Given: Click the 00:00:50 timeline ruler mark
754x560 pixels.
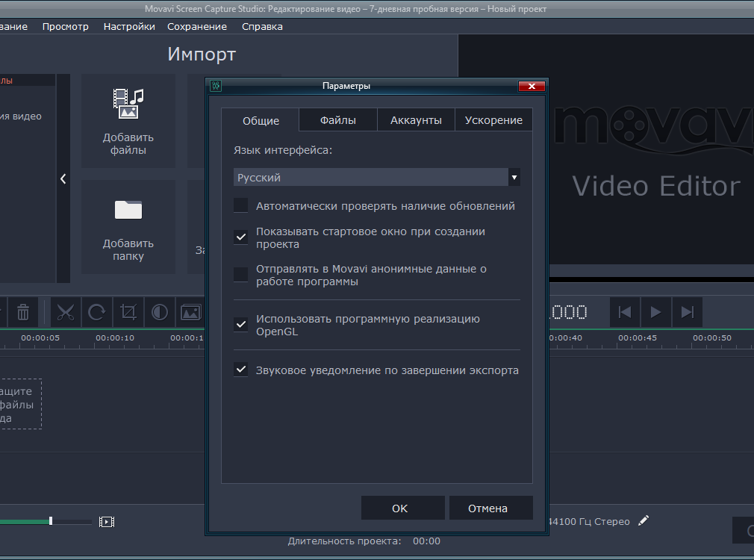Looking at the screenshot, I should coord(711,337).
